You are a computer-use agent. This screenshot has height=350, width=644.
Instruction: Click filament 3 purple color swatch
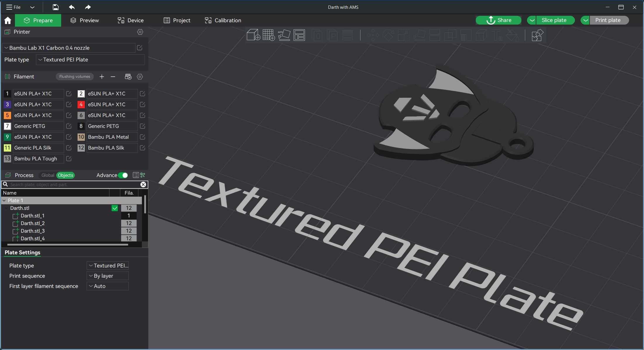point(7,104)
